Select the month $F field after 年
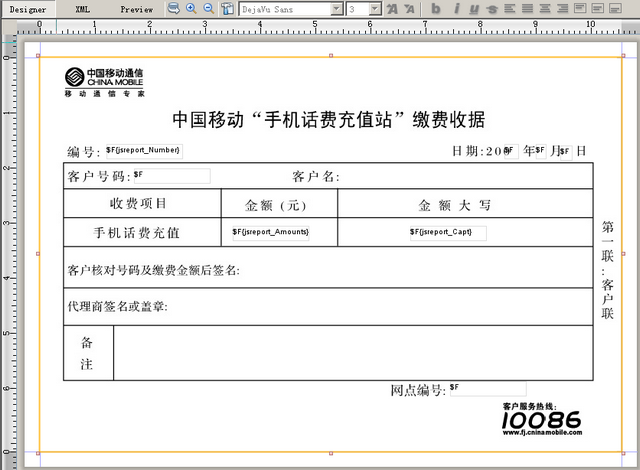Image resolution: width=640 pixels, height=470 pixels. 541,151
